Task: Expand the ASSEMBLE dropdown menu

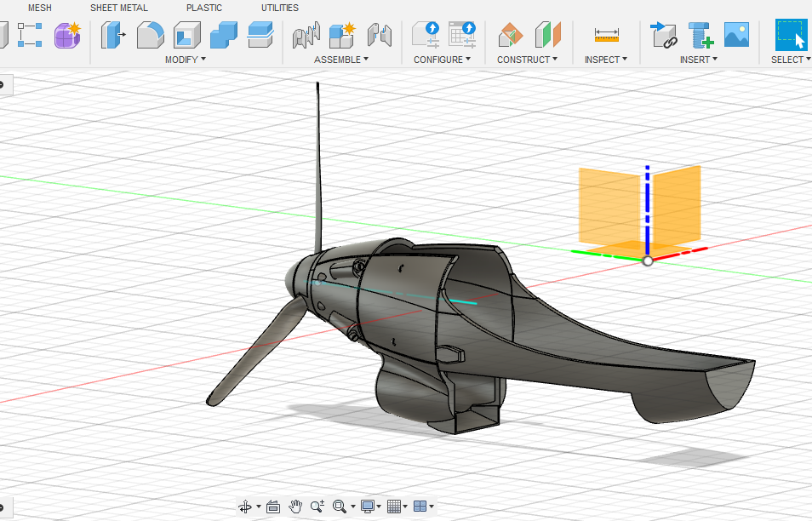Action: (x=341, y=60)
